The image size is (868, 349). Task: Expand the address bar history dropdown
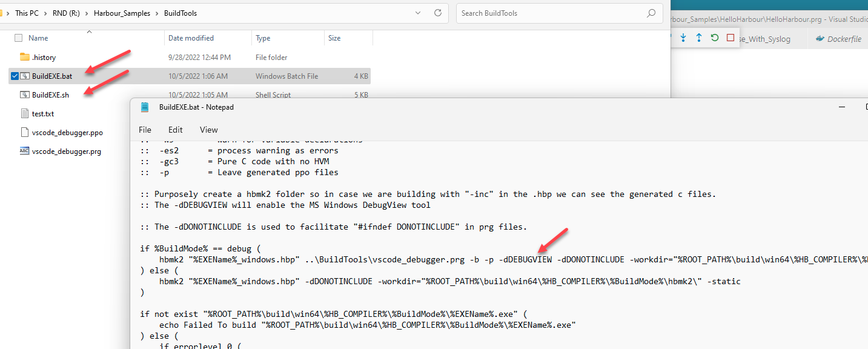coord(418,13)
